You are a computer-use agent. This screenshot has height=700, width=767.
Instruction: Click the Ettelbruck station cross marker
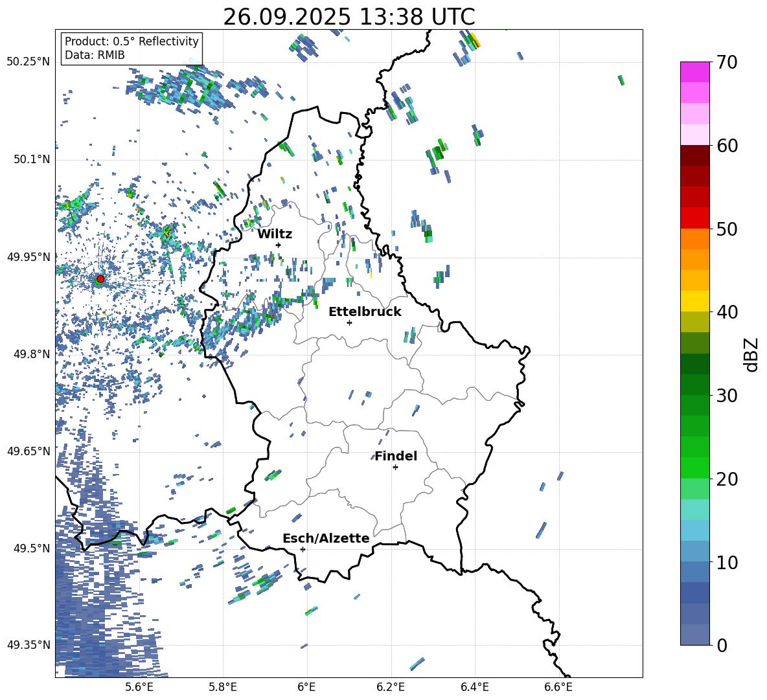[x=349, y=322]
